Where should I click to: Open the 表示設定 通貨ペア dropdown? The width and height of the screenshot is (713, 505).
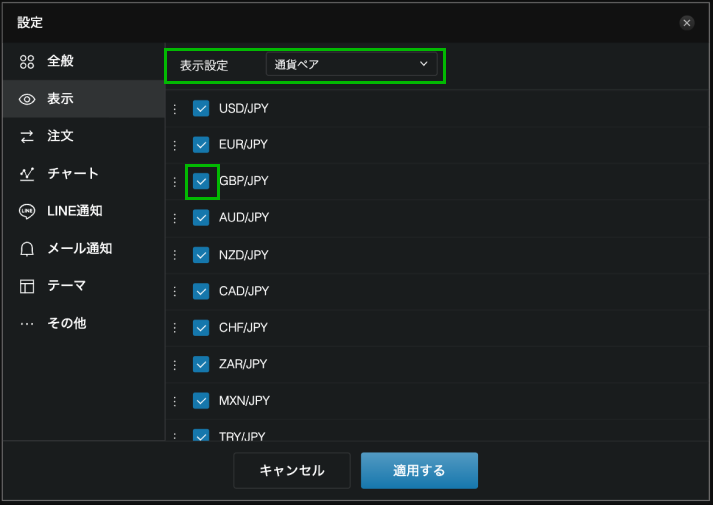click(x=351, y=65)
